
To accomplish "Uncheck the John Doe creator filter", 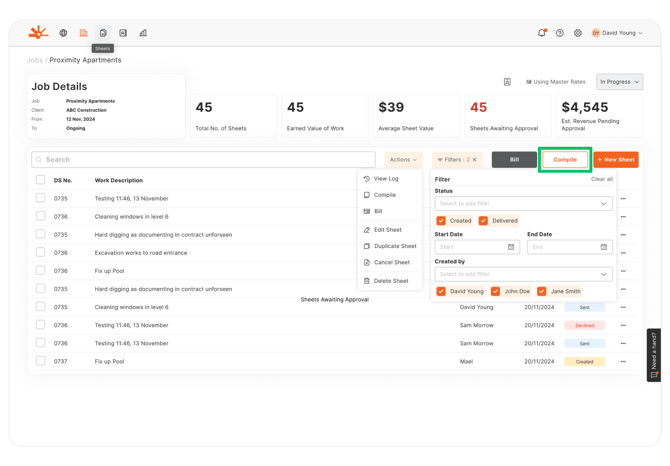I will (496, 291).
